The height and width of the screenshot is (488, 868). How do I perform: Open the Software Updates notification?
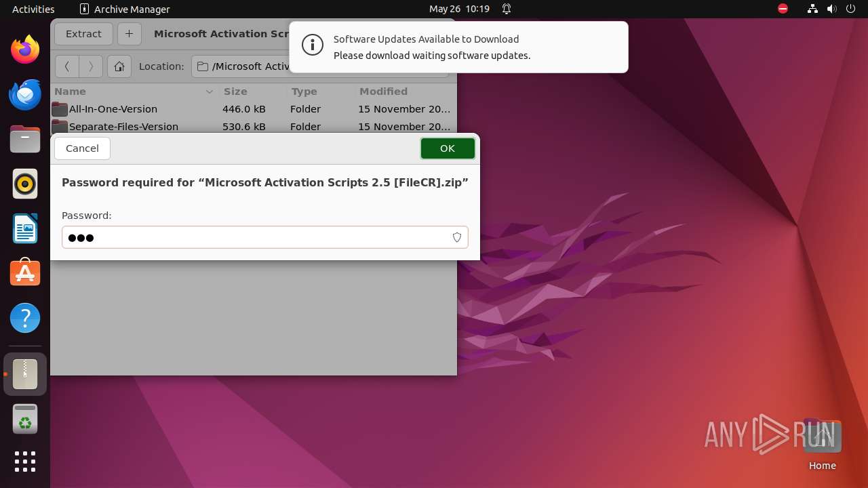click(458, 47)
